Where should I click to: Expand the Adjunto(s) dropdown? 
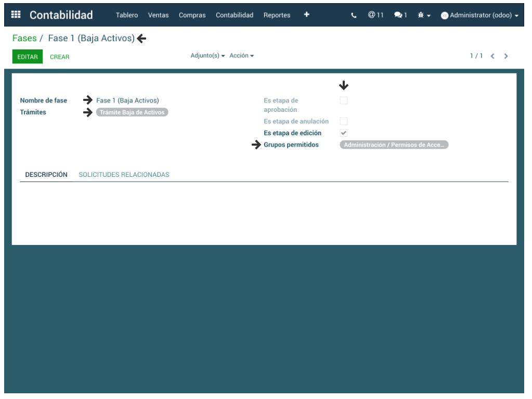[x=207, y=56]
